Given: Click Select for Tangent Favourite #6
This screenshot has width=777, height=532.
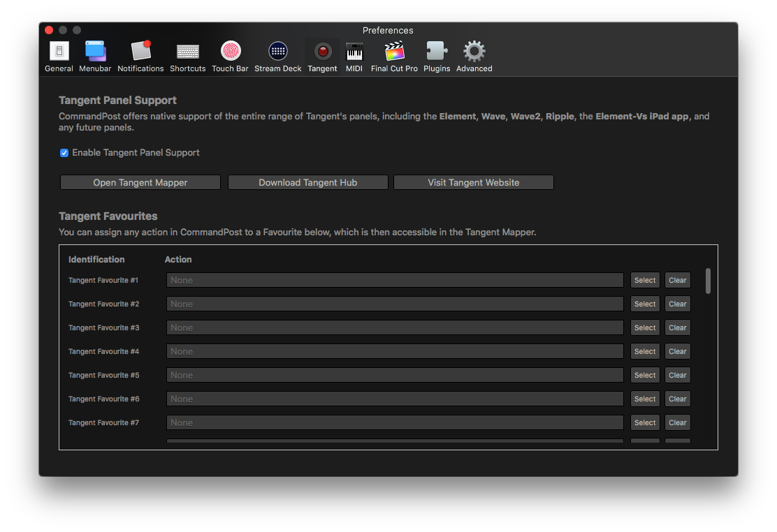Looking at the screenshot, I should click(x=645, y=399).
